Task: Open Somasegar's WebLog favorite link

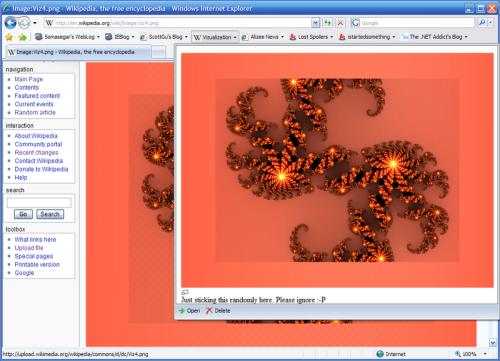Action: 65,37
